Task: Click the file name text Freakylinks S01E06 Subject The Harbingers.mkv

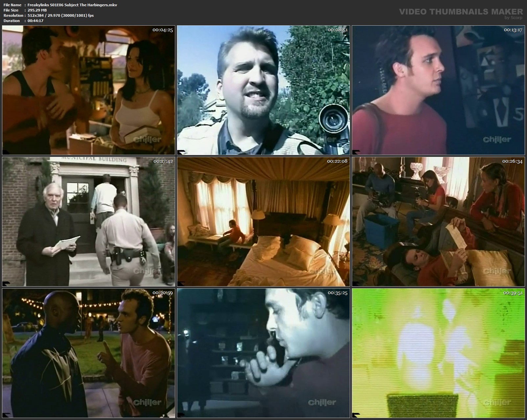Action: 72,5
